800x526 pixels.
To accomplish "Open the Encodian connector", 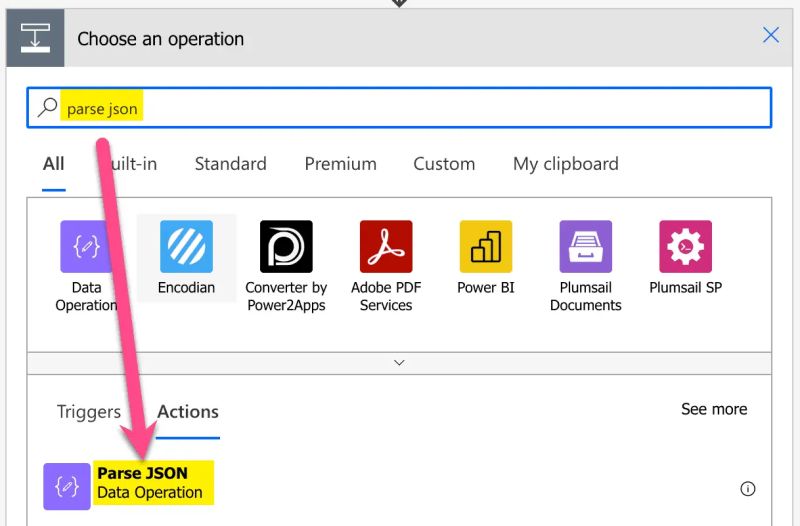I will tap(186, 246).
